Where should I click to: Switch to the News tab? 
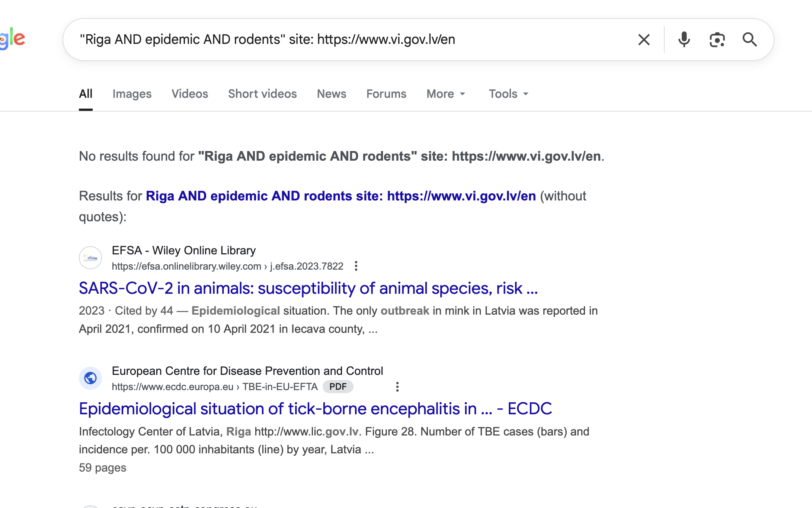click(331, 94)
